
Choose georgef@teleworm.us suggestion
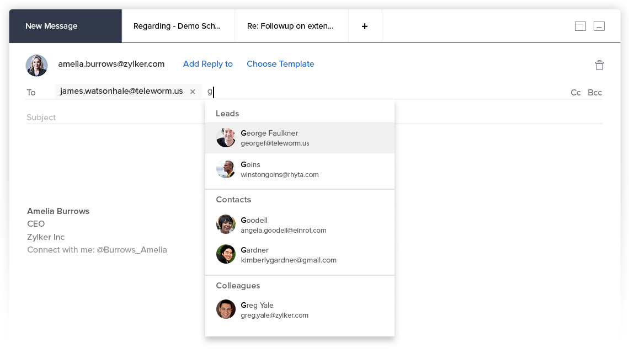pos(300,138)
